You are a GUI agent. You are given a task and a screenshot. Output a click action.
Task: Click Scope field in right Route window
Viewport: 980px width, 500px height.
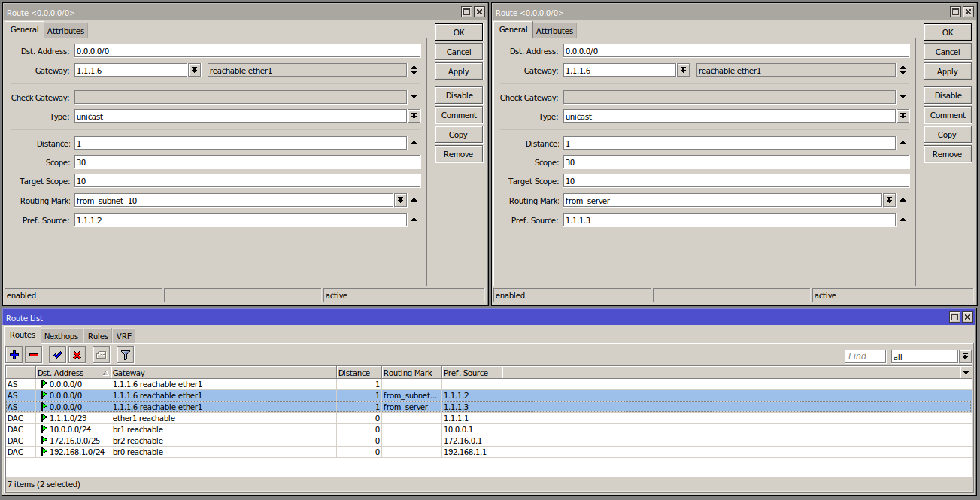tap(736, 162)
